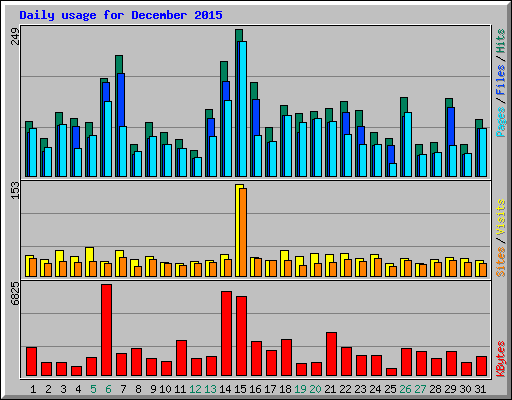Click the cyan 'Pages' legend label
The image size is (512, 400).
point(501,122)
